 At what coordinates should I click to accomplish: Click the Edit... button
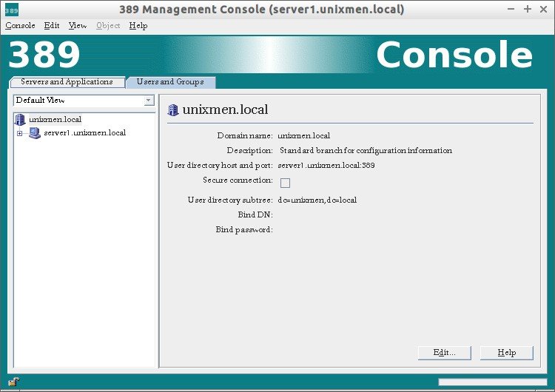(444, 353)
